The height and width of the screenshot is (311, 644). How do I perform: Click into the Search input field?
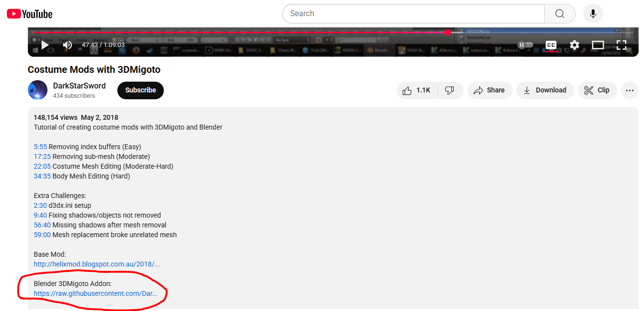tap(413, 14)
